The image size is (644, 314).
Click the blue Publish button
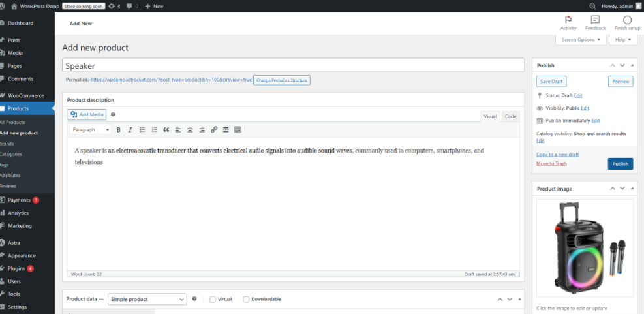(x=620, y=164)
